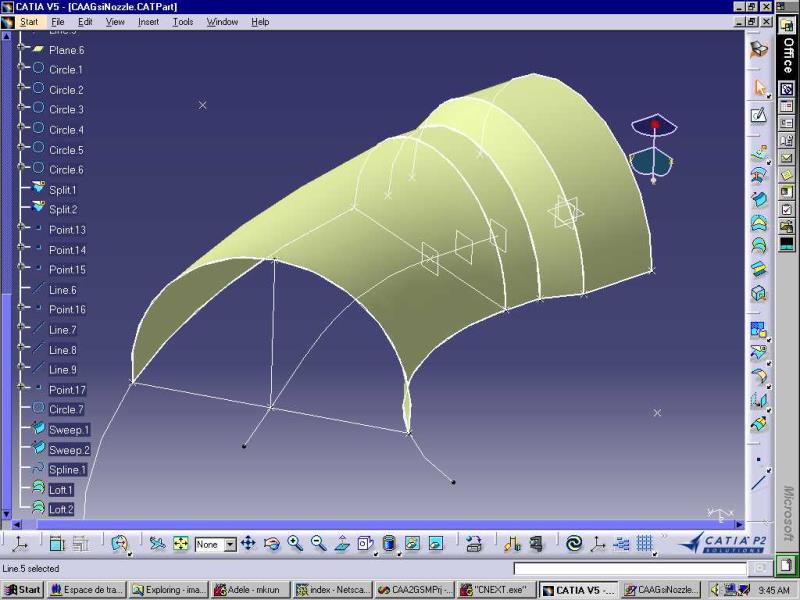Open the Start menu in menu bar
The image size is (800, 600).
(29, 22)
